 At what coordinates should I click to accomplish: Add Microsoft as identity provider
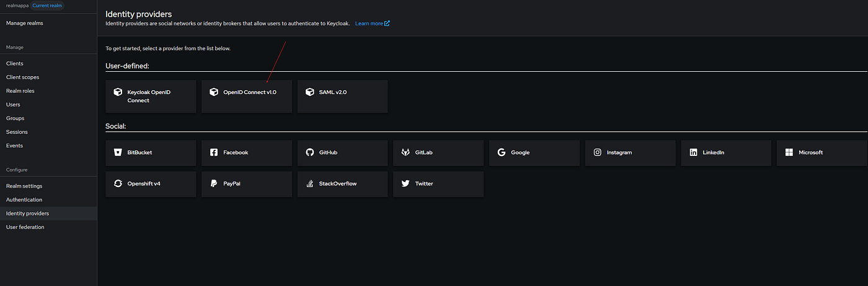pos(822,153)
